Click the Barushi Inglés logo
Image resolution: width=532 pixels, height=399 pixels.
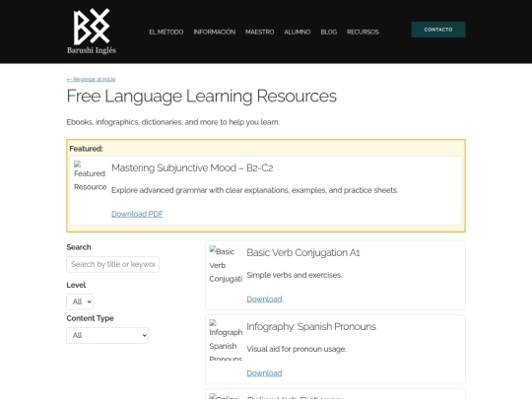tap(92, 32)
